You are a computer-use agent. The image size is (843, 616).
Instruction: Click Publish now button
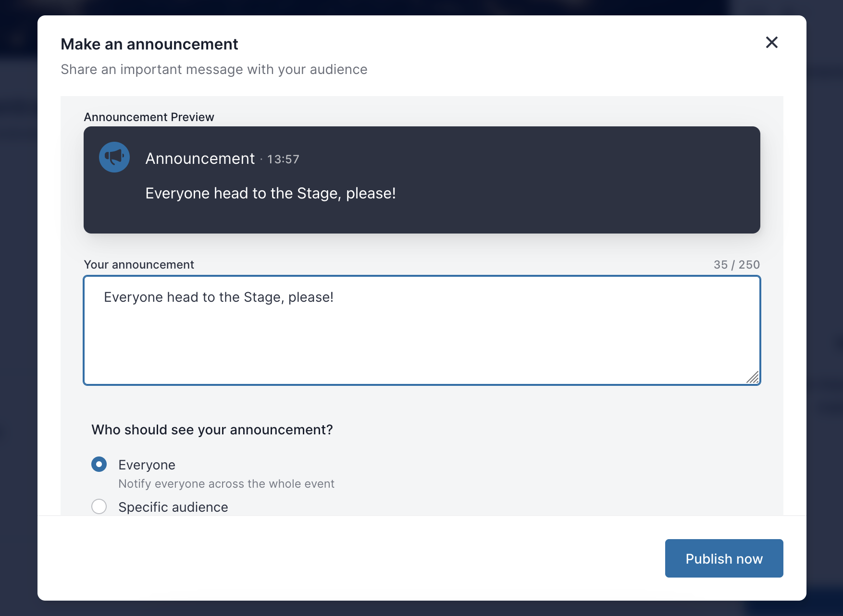pos(724,558)
